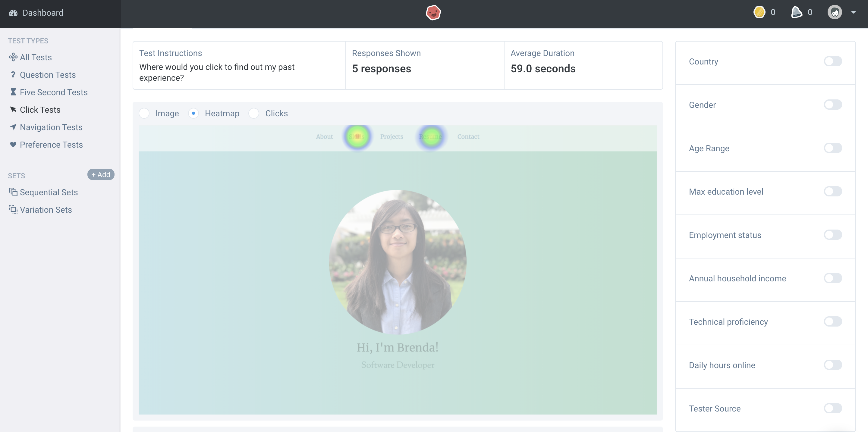The height and width of the screenshot is (432, 868).
Task: Click the gold coin credits icon
Action: pyautogui.click(x=759, y=12)
